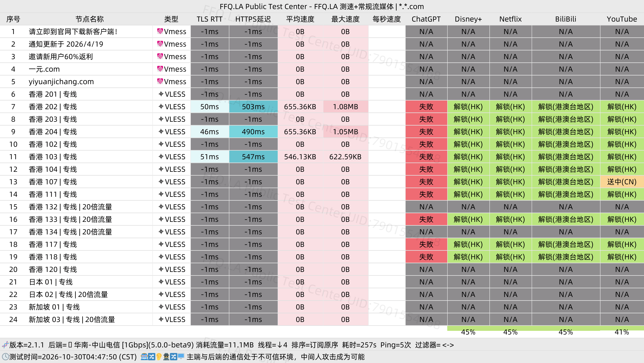Click the 45% Disney+ unlock percentage

click(x=468, y=332)
